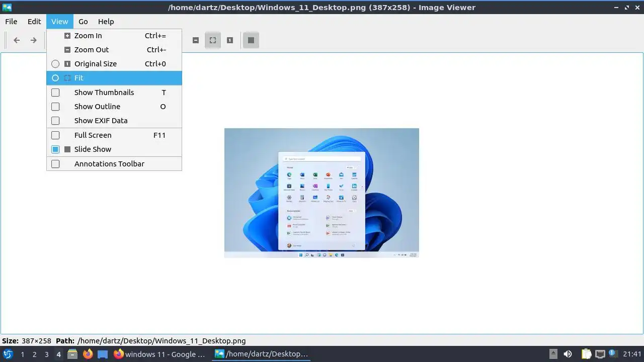Open the file manager icon in taskbar

[x=72, y=354]
